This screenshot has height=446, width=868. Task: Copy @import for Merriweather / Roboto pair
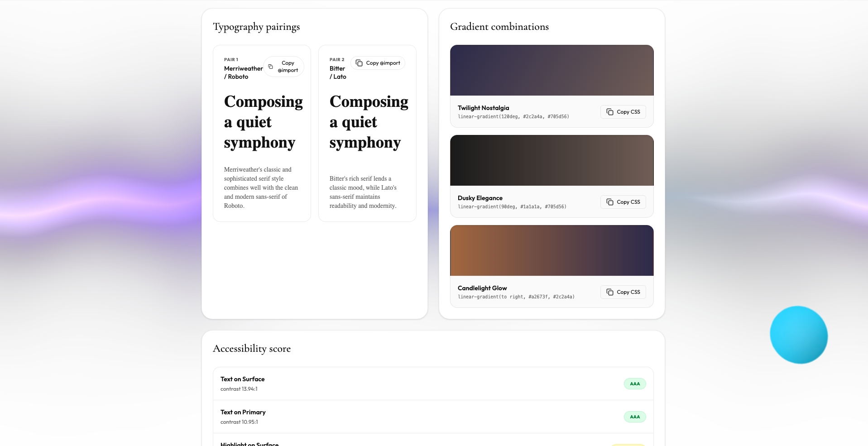[x=283, y=67]
